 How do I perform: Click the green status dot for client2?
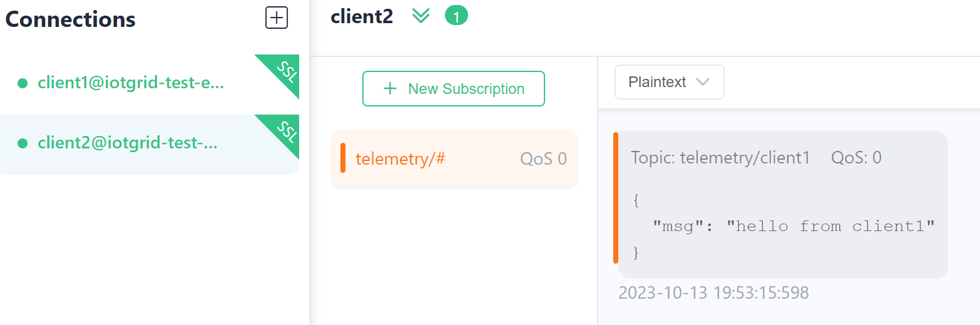pyautogui.click(x=23, y=143)
